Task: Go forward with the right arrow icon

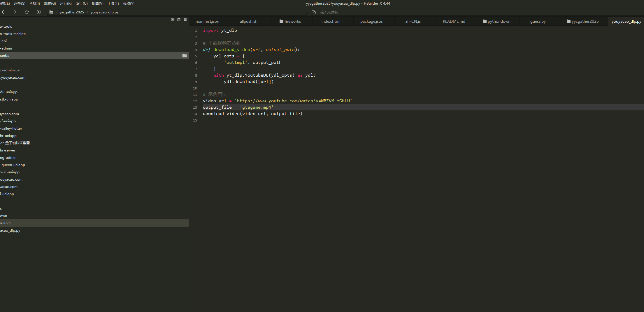Action: (x=15, y=12)
